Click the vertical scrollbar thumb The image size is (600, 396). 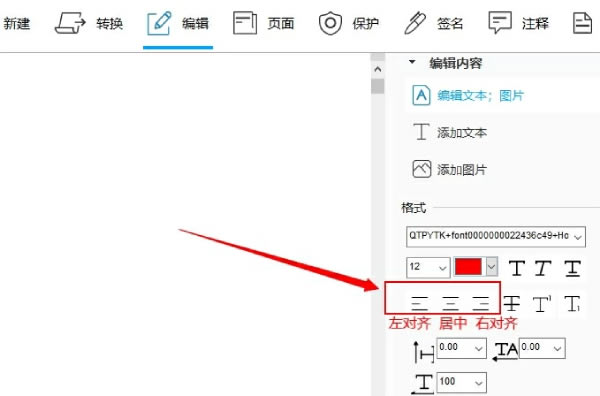(x=378, y=86)
